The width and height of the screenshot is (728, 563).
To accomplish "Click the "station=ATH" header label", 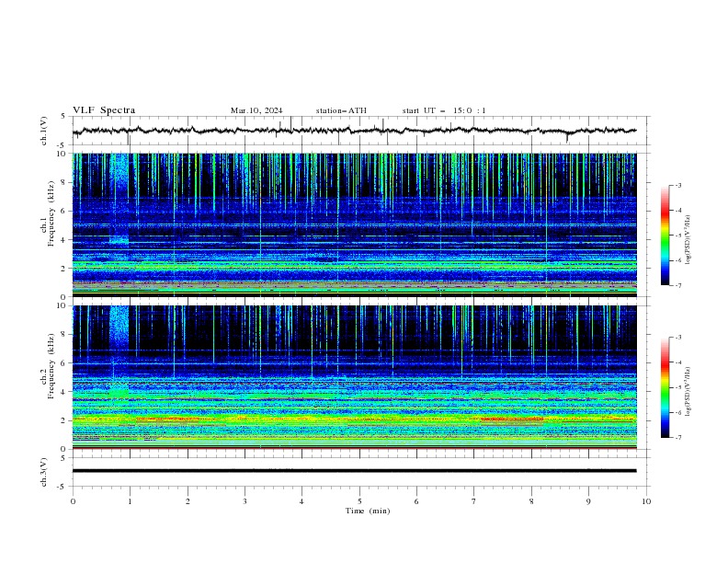I will (x=341, y=110).
